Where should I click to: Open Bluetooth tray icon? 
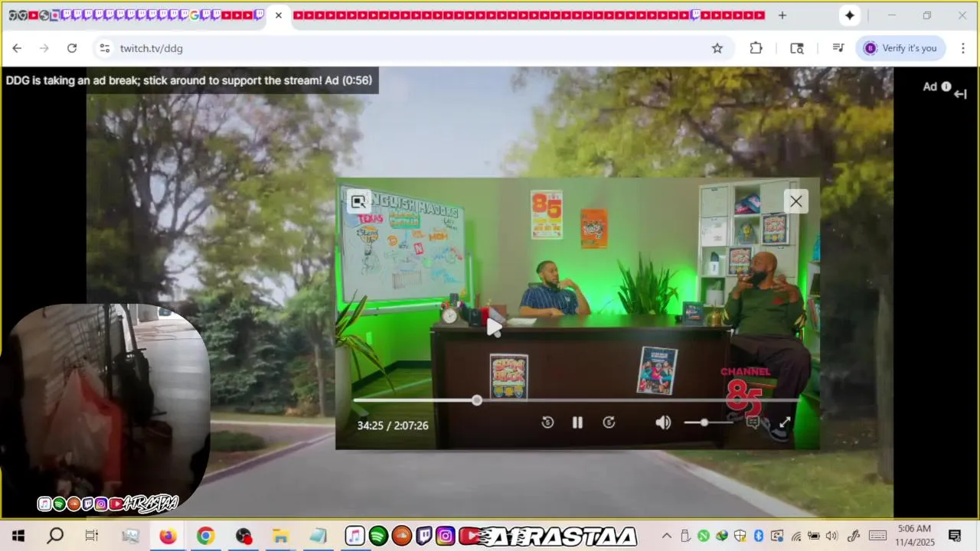point(759,536)
